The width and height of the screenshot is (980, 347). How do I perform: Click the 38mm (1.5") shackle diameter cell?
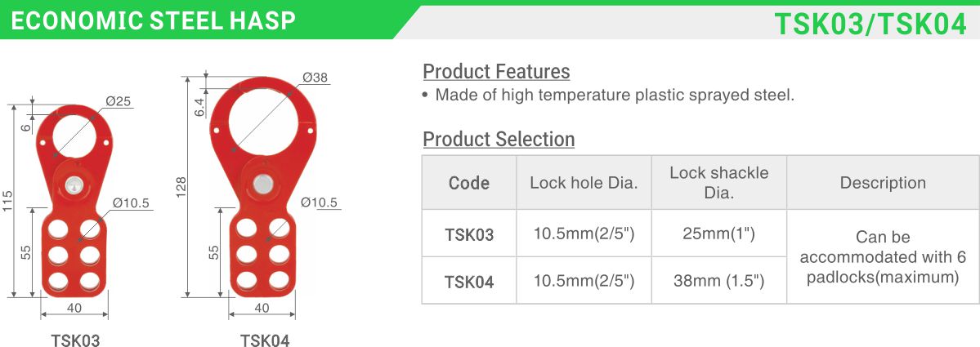718,282
